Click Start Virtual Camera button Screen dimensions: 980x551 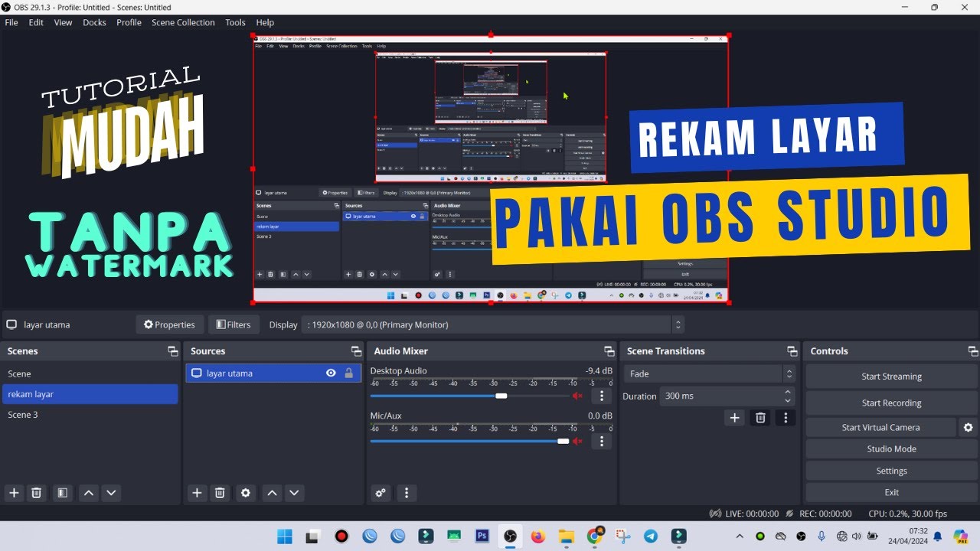coord(880,427)
